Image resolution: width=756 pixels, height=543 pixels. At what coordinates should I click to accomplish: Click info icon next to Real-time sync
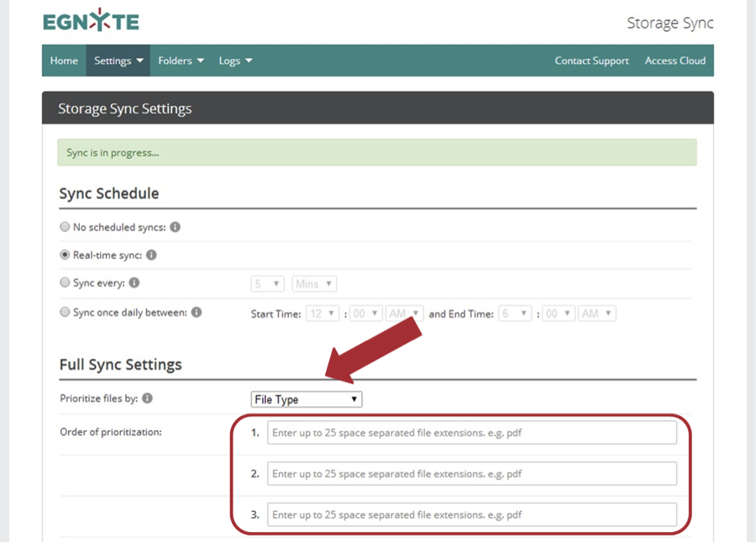tap(151, 255)
